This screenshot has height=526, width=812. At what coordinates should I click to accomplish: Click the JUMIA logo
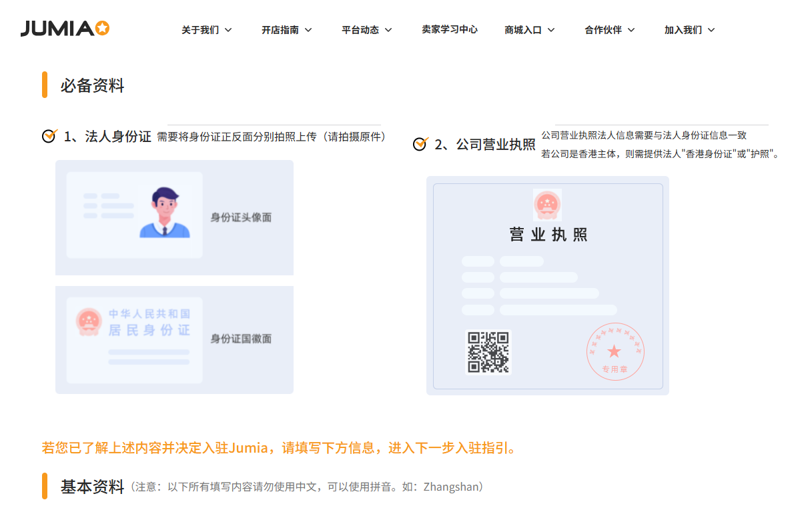pos(65,29)
